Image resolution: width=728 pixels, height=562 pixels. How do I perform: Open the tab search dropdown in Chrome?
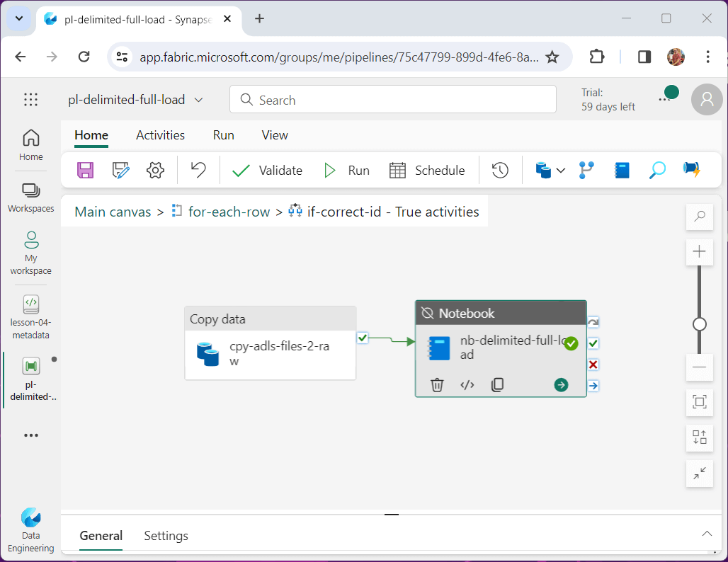click(19, 18)
